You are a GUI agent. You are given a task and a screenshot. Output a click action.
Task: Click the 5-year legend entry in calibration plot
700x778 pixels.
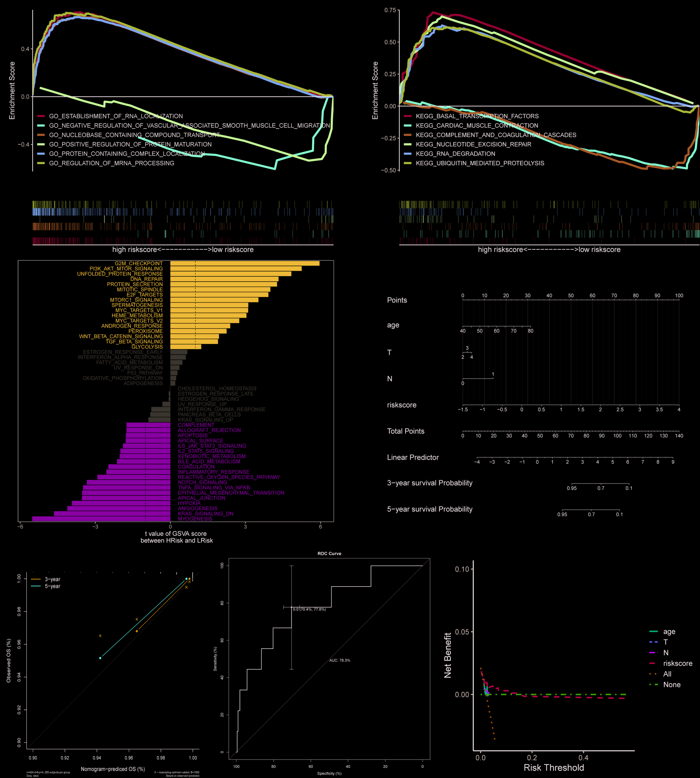pos(52,586)
